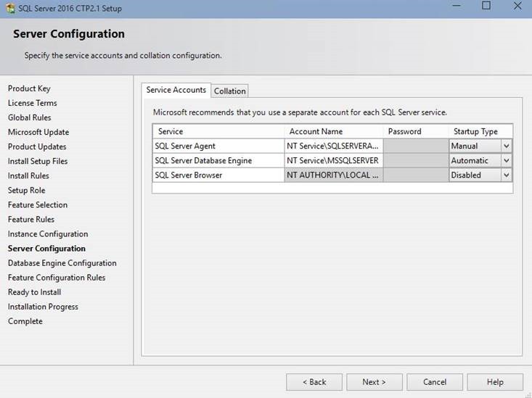The width and height of the screenshot is (532, 398).
Task: Click the bold Server Configuration step
Action: tap(47, 249)
